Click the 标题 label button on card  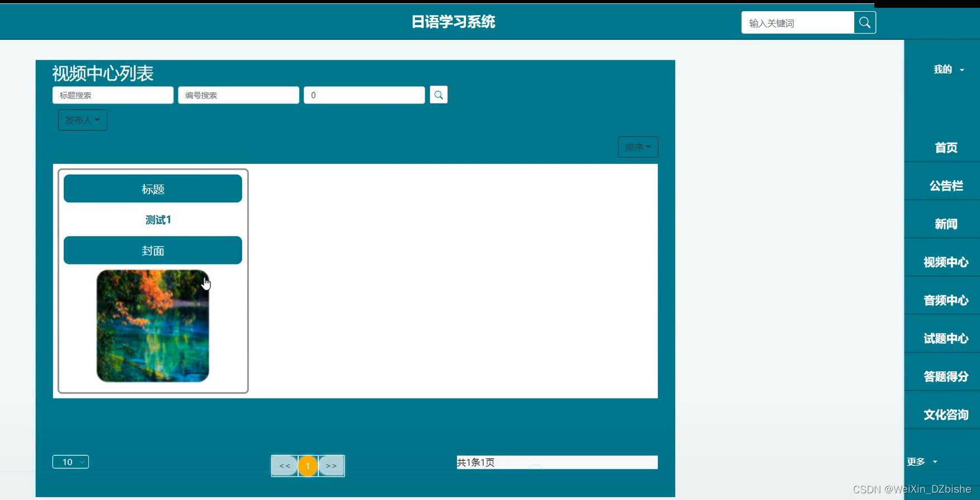coord(153,188)
